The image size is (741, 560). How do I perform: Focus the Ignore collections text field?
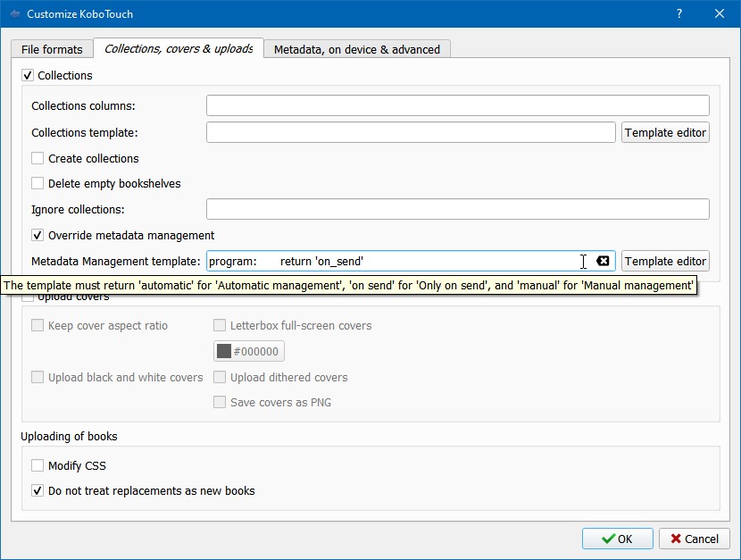[457, 210]
